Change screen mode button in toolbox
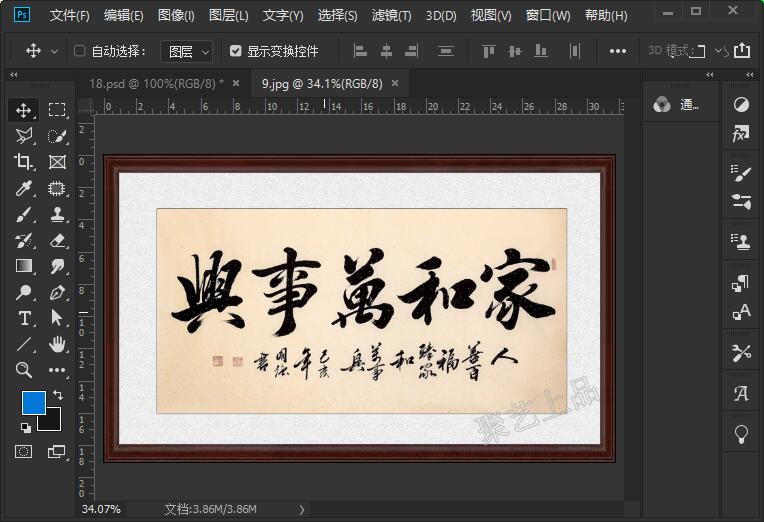The width and height of the screenshot is (764, 522). pyautogui.click(x=57, y=452)
